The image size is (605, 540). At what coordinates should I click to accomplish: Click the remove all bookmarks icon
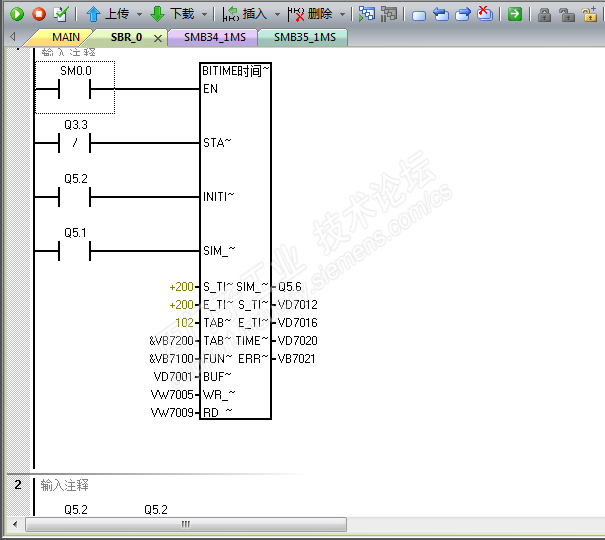pyautogui.click(x=485, y=14)
